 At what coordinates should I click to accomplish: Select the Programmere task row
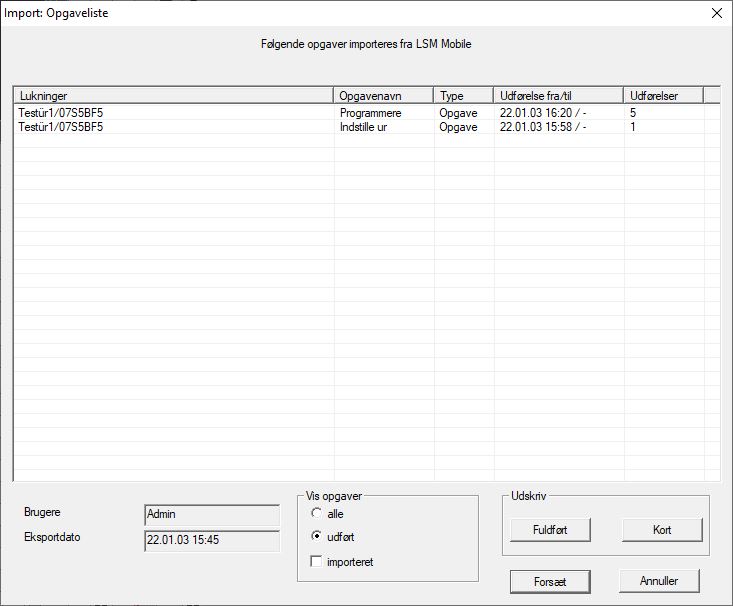point(370,113)
